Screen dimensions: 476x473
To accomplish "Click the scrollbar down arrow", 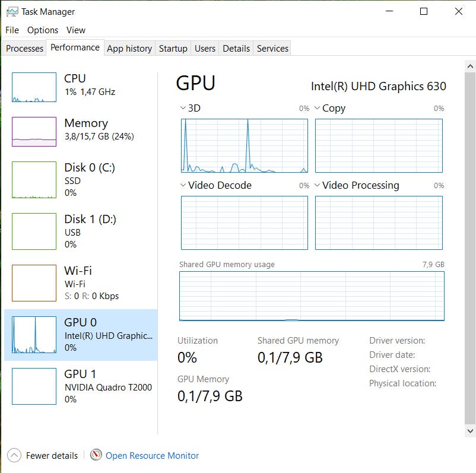I will (x=469, y=431).
